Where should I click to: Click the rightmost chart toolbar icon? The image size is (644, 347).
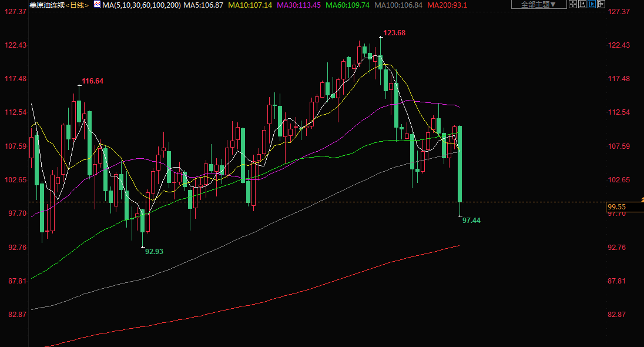[601, 4]
